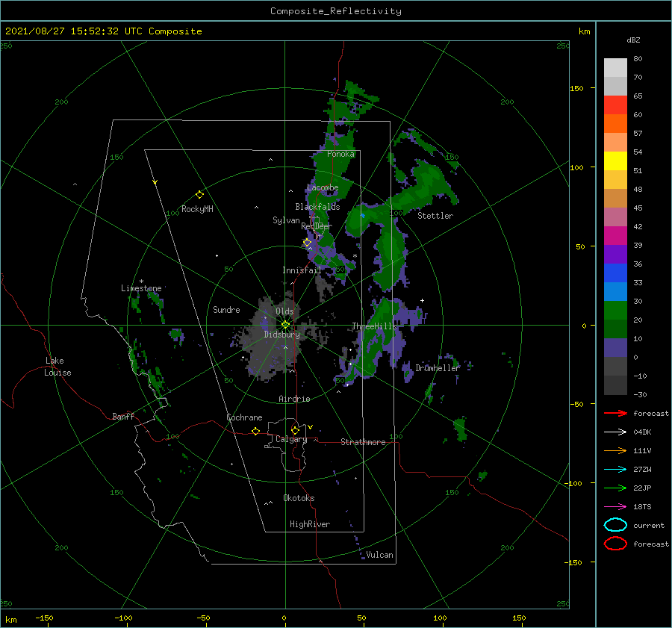Click the yellow diamond marker near RockyMH
The height and width of the screenshot is (628, 672).
tap(199, 195)
